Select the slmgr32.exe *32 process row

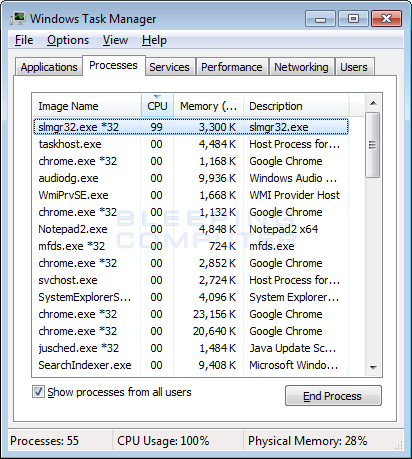tap(191, 127)
